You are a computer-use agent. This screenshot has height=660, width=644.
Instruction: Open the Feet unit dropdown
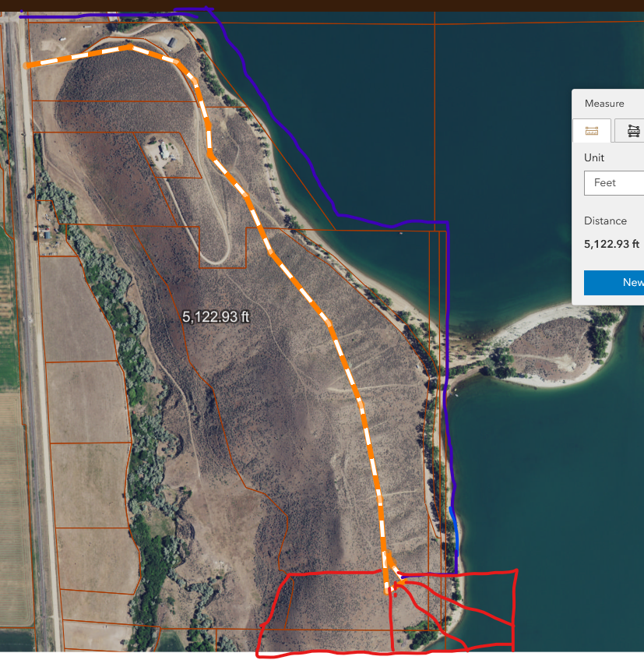(614, 182)
